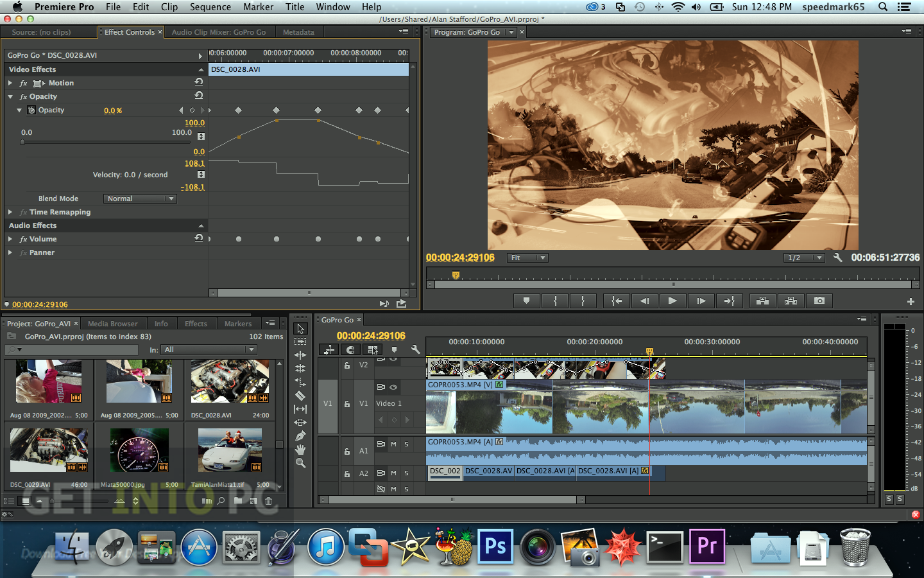This screenshot has height=578, width=924.
Task: Expand the Panner effect
Action: 10,252
